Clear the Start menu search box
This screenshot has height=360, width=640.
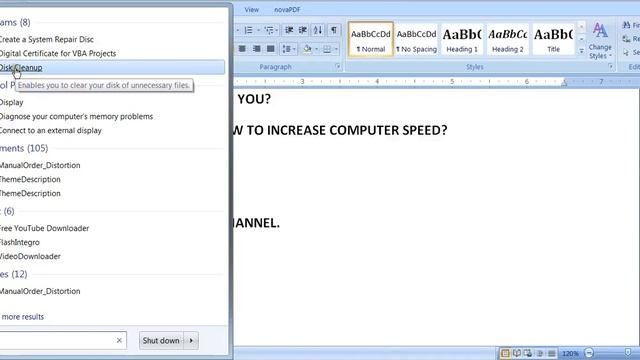[119, 340]
